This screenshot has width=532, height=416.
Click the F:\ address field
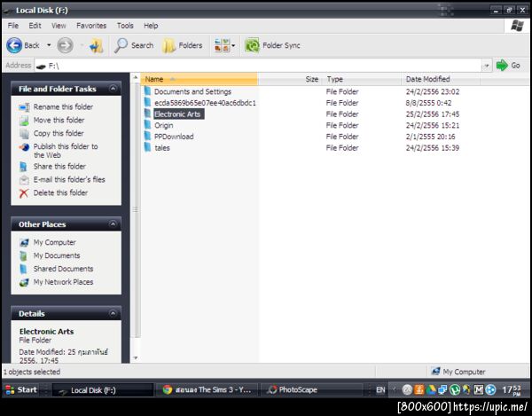pos(258,66)
